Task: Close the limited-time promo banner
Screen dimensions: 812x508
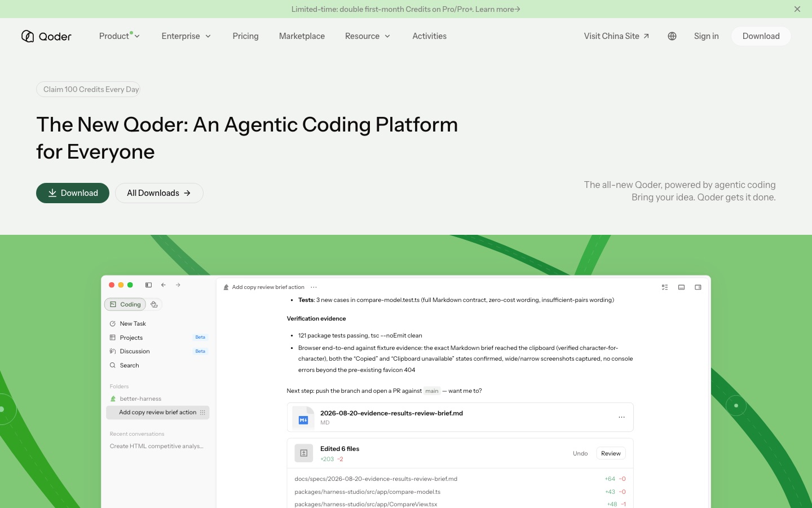Action: point(797,9)
